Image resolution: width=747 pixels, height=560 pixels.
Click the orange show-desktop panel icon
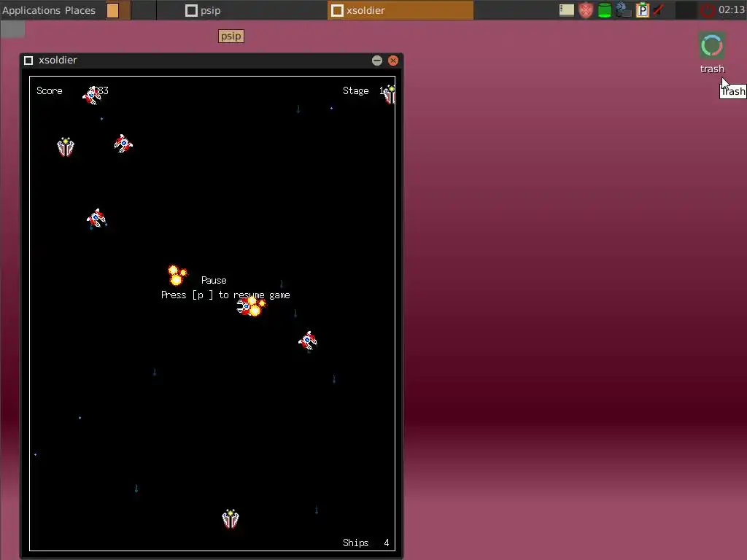point(113,10)
